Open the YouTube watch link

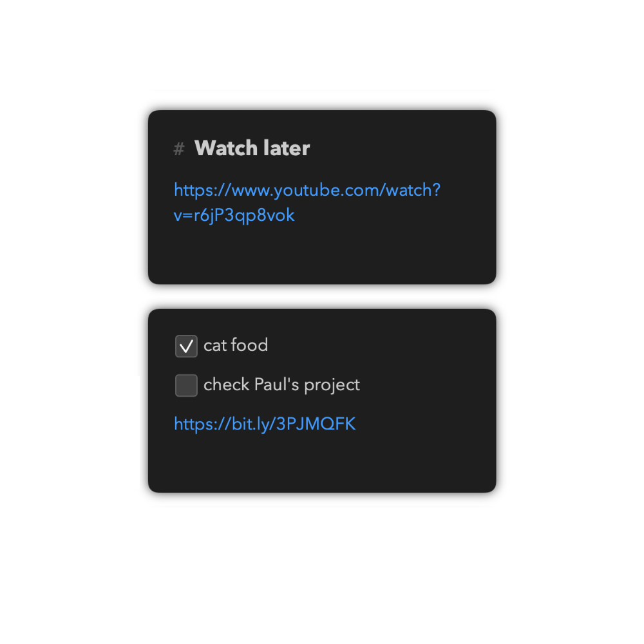point(307,202)
